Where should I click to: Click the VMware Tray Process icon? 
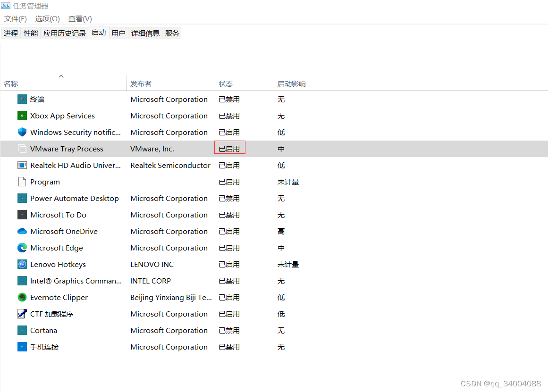[x=22, y=149]
